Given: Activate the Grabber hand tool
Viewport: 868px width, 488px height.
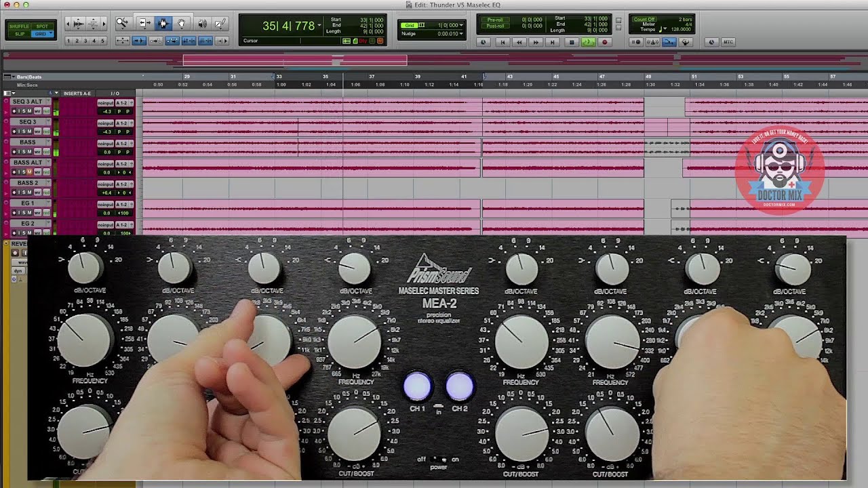Looking at the screenshot, I should pyautogui.click(x=182, y=23).
